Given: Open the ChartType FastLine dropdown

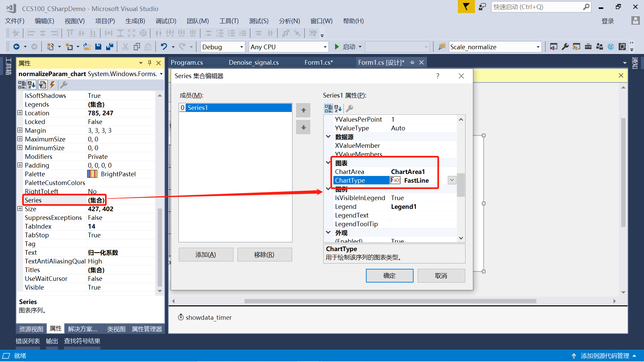Looking at the screenshot, I should (452, 180).
